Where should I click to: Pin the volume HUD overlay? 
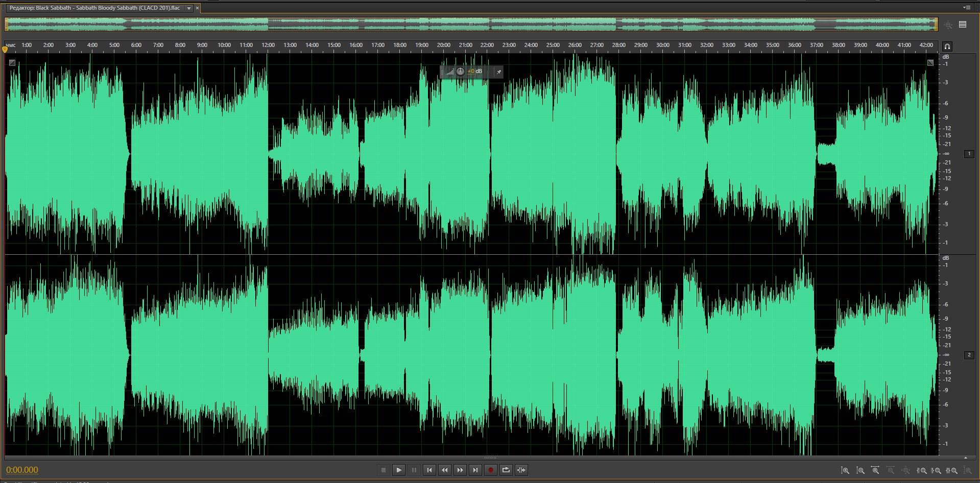[x=498, y=72]
